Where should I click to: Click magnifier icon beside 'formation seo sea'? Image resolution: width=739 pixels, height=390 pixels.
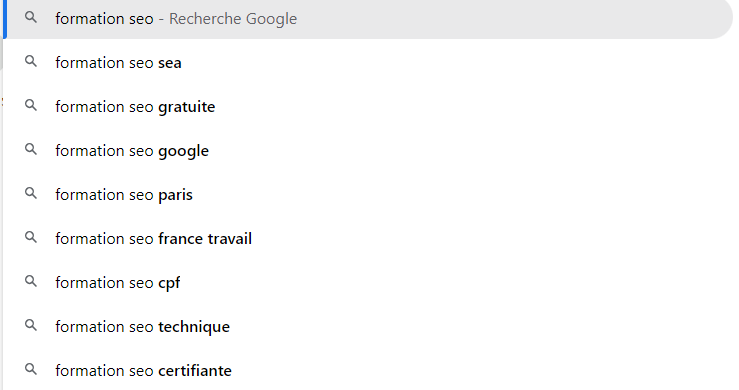[x=31, y=61]
